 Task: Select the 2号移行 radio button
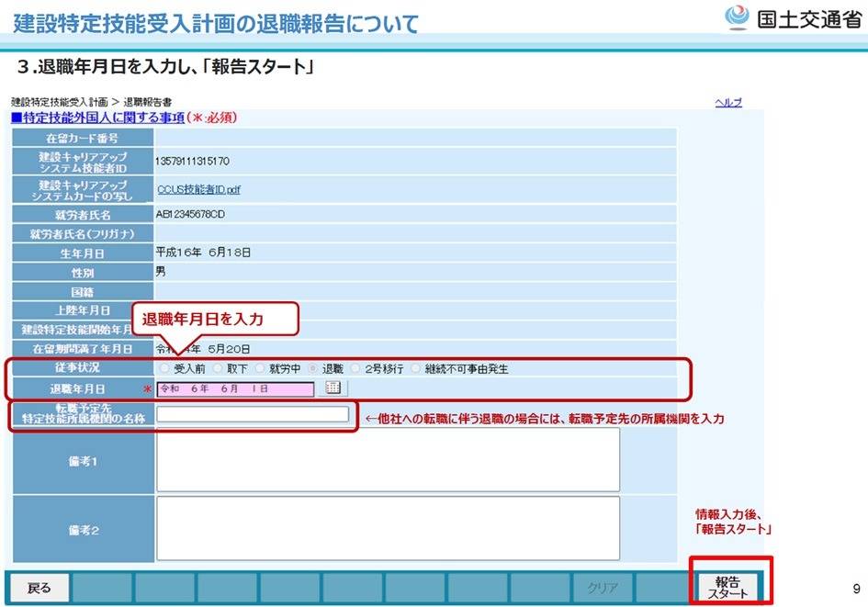click(x=356, y=368)
